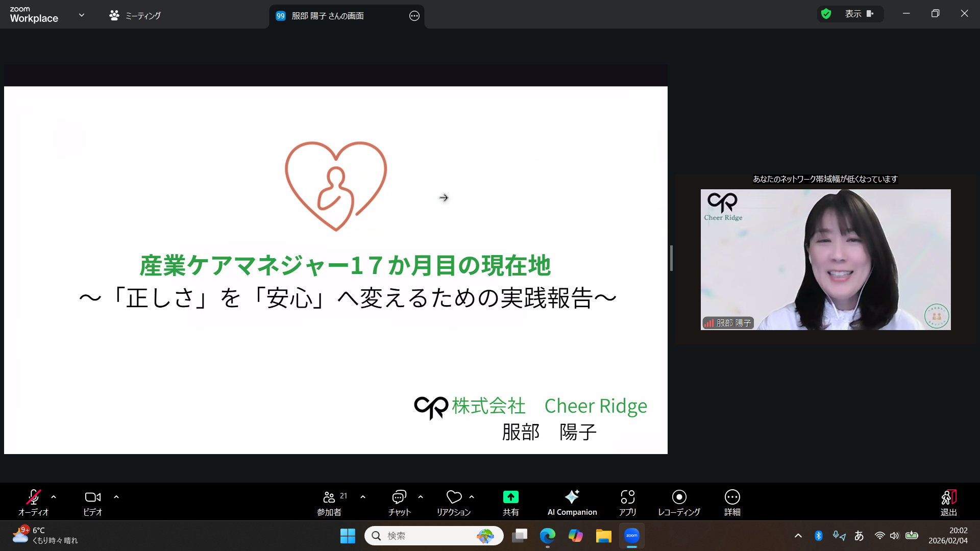
Task: Toggle camera with the ビデオ button
Action: pyautogui.click(x=92, y=497)
